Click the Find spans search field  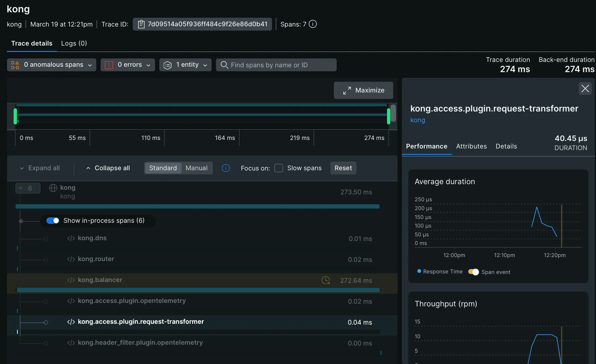tap(276, 65)
